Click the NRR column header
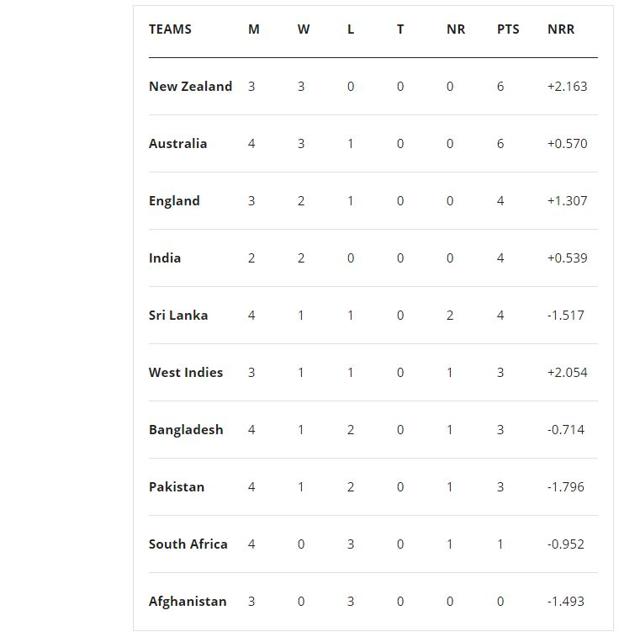This screenshot has width=640, height=637. [561, 29]
